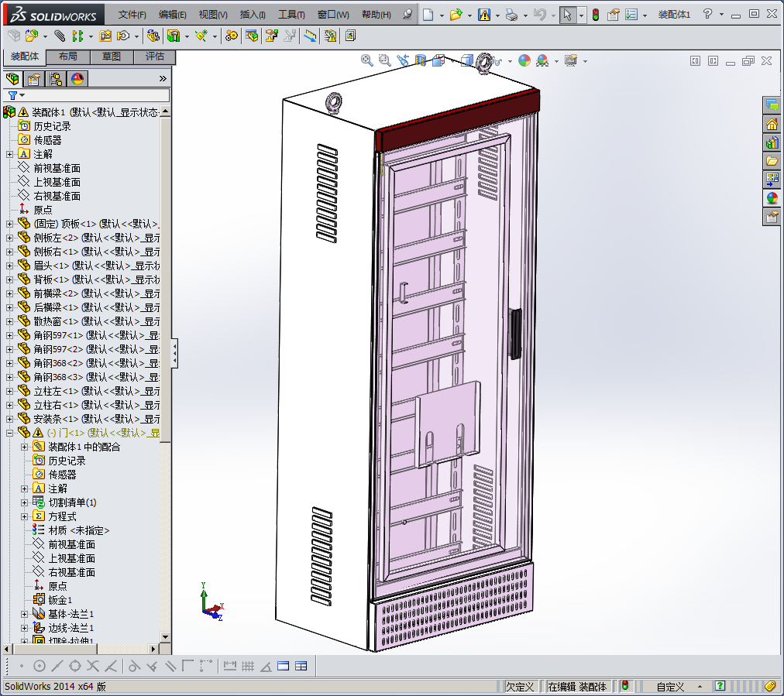Image resolution: width=784 pixels, height=696 pixels.
Task: Open the DisplayManager tab icon
Action: [77, 79]
